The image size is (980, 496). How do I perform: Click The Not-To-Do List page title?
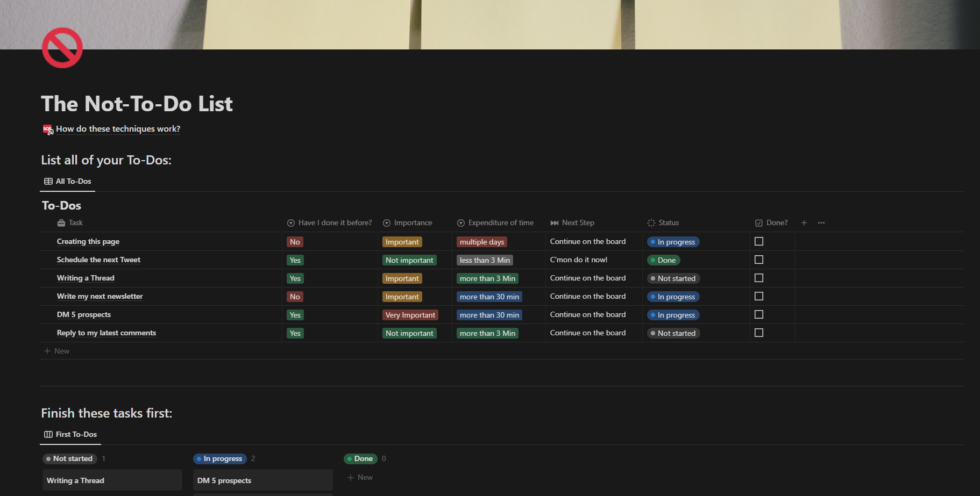137,104
